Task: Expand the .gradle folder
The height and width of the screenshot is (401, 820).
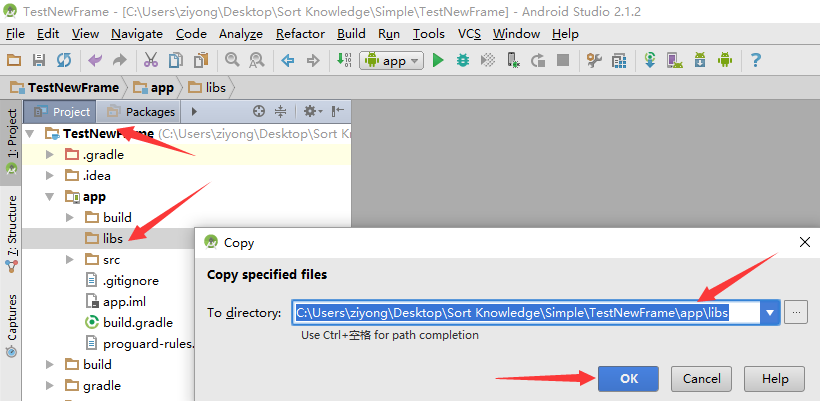Action: tap(50, 155)
